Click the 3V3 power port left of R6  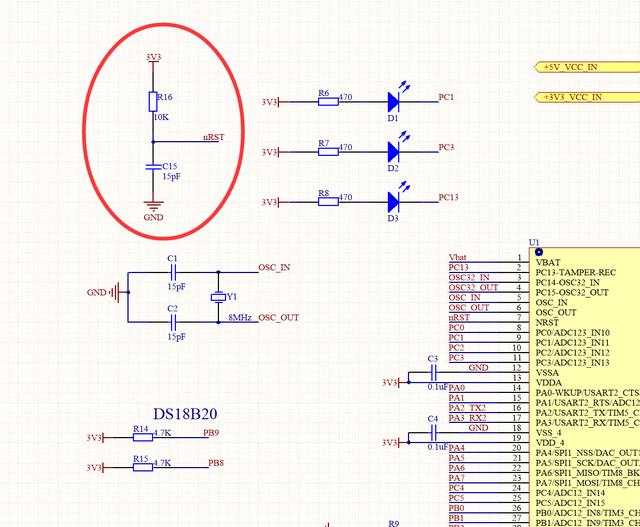point(270,102)
